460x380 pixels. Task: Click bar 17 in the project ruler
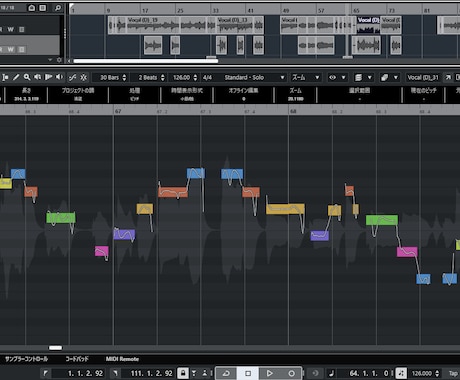click(x=145, y=10)
